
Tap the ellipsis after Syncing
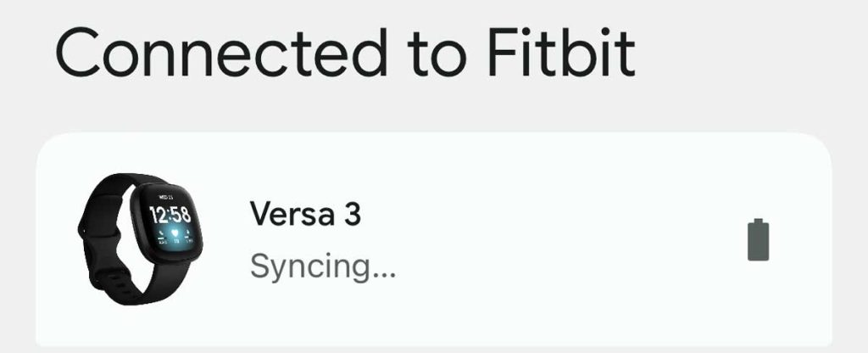point(385,273)
